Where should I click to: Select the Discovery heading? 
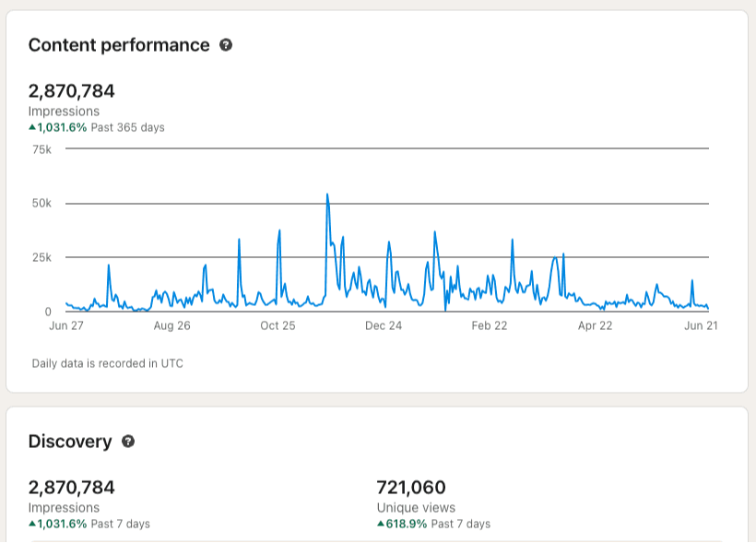(x=70, y=442)
